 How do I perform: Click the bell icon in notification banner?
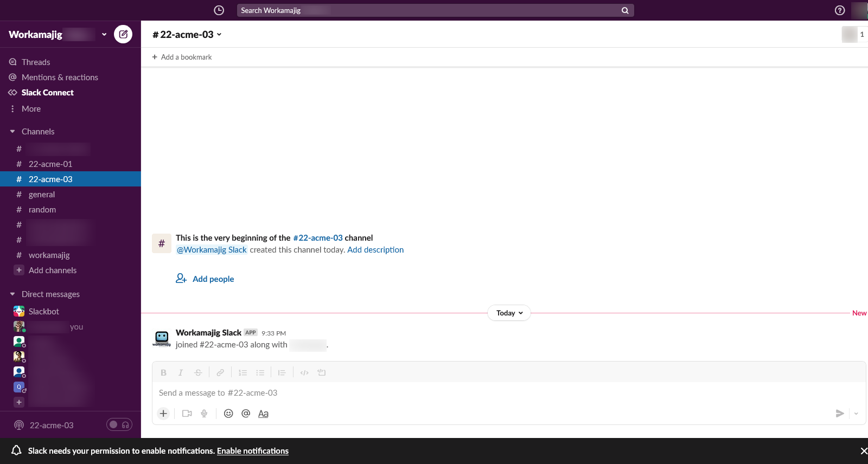click(16, 450)
